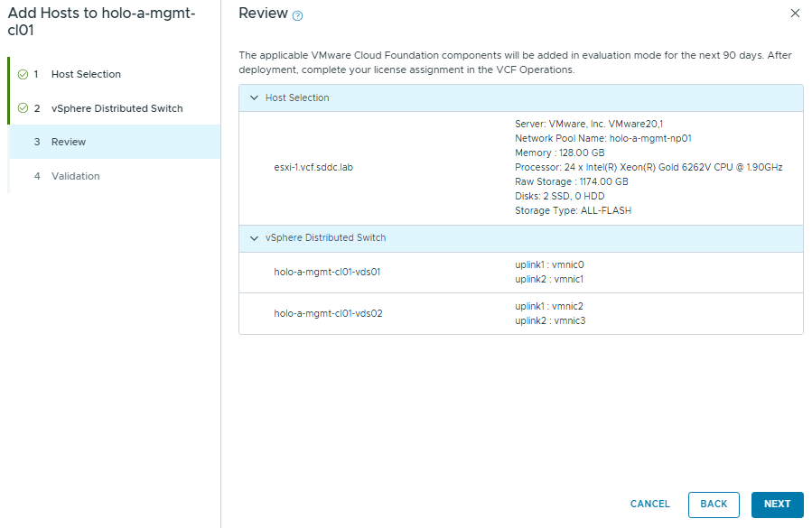
Task: Click the Host Selection step checkmark icon
Action: click(23, 74)
